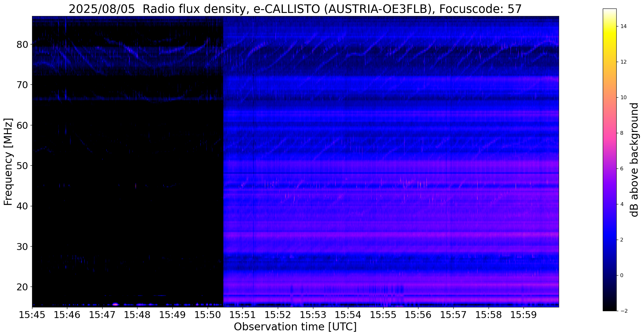The height and width of the screenshot is (336, 644).
Task: Click the 15:55 time tick label
Action: pyautogui.click(x=383, y=315)
